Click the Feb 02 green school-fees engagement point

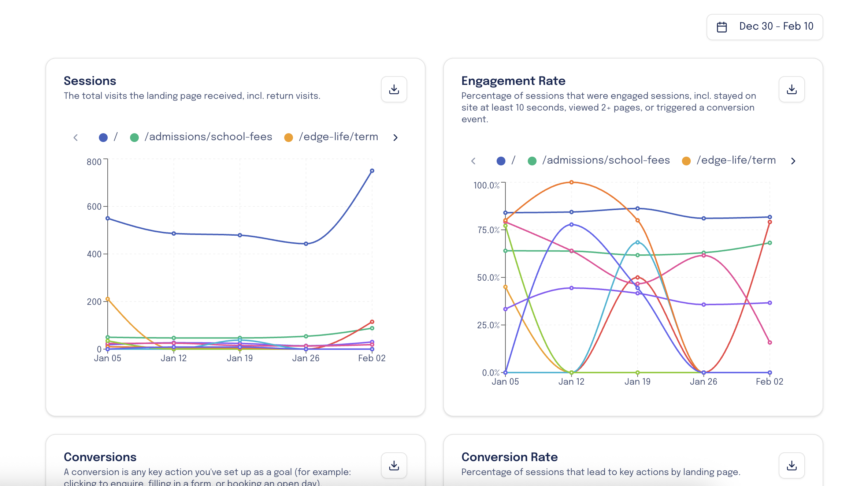(x=769, y=243)
